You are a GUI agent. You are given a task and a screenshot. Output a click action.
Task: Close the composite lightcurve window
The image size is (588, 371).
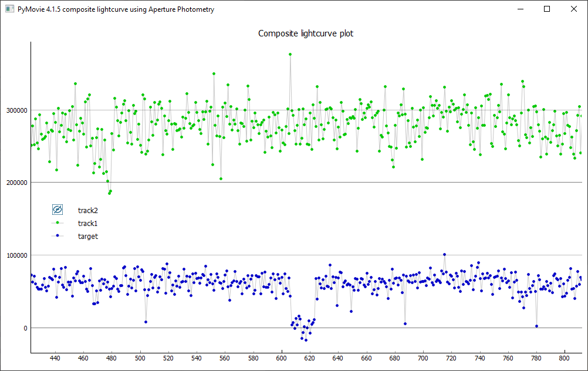coord(573,9)
